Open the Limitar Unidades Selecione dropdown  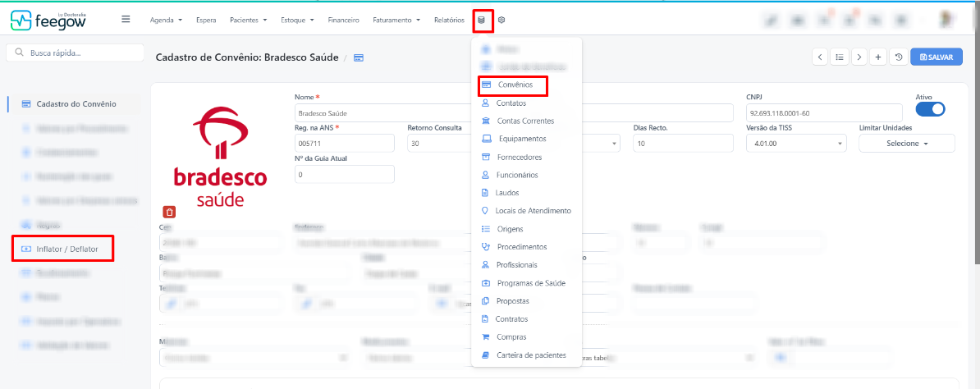[x=906, y=144]
